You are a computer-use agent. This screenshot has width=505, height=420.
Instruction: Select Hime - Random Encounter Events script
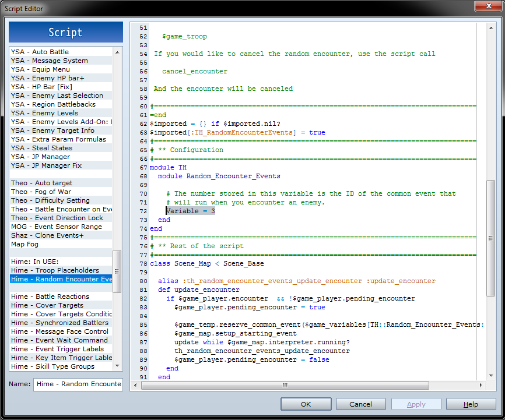click(x=61, y=279)
